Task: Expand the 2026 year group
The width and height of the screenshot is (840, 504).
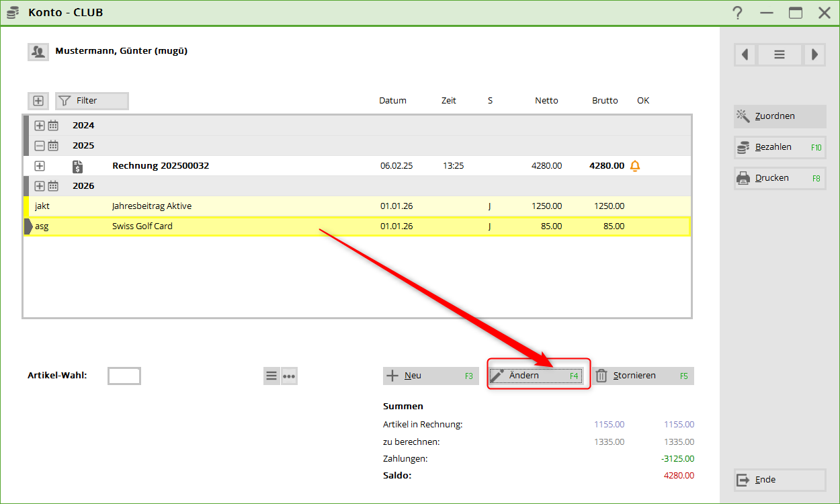Action: coord(40,186)
